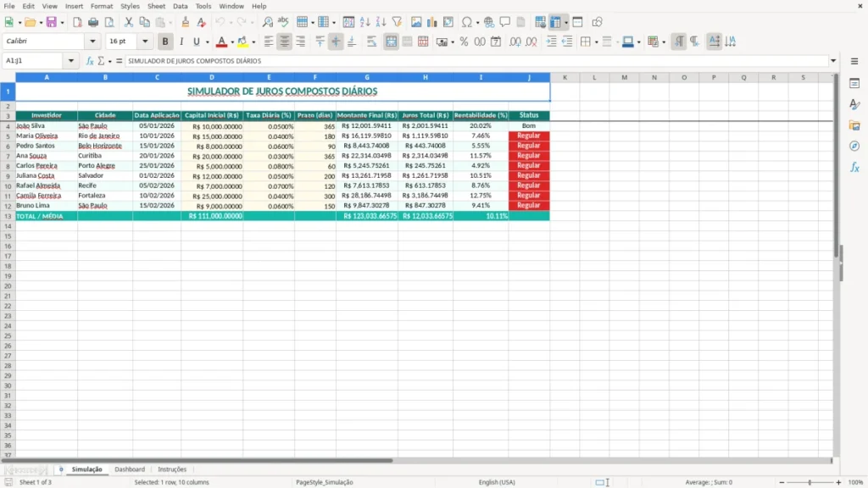The height and width of the screenshot is (488, 868).
Task: Click the Format as Date icon
Action: [x=496, y=42]
